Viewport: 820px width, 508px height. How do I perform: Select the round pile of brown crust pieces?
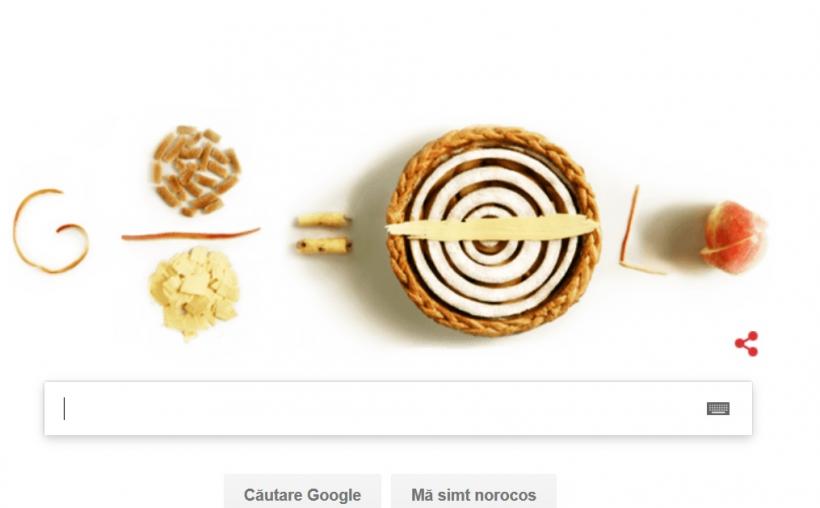tap(197, 171)
